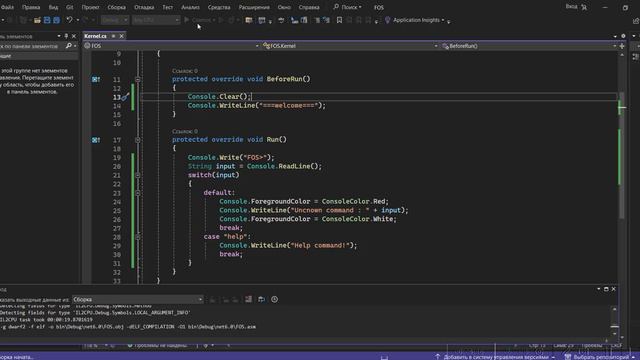
Task: Click add to source control in status bar
Action: tap(495, 357)
